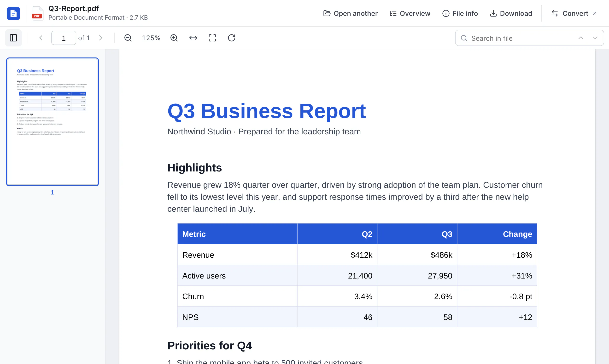Image resolution: width=609 pixels, height=364 pixels.
Task: Click the 125% zoom level value
Action: pos(151,38)
